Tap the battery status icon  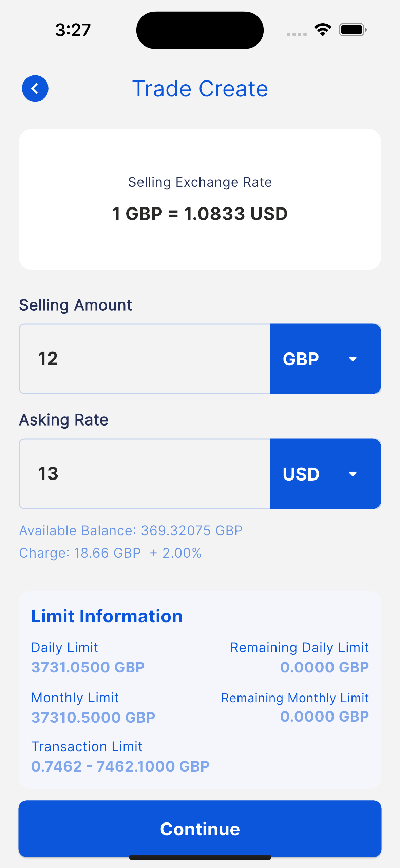(353, 30)
